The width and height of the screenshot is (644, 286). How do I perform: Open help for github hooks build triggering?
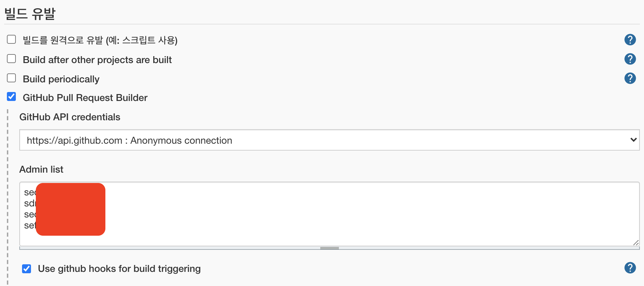[x=630, y=268]
